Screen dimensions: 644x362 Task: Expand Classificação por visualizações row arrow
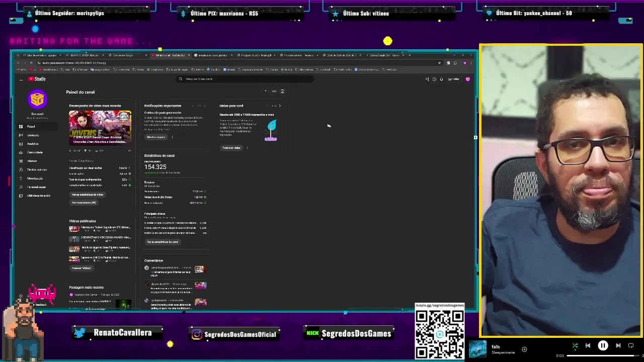point(129,168)
